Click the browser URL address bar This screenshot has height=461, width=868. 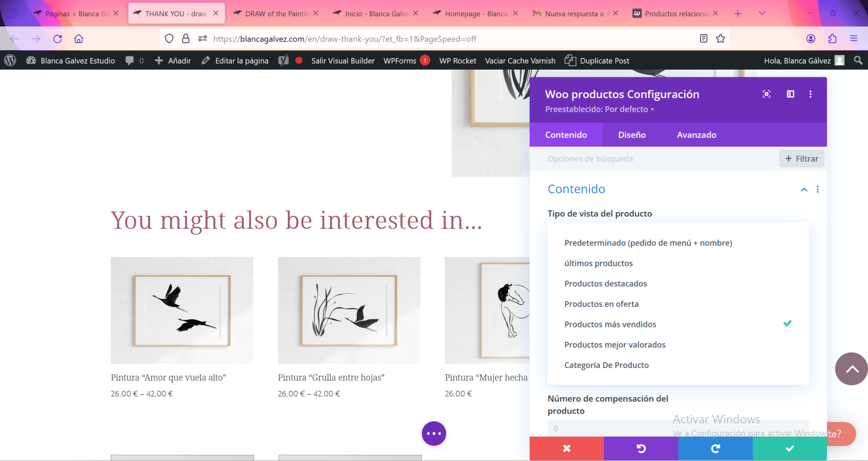click(x=444, y=39)
